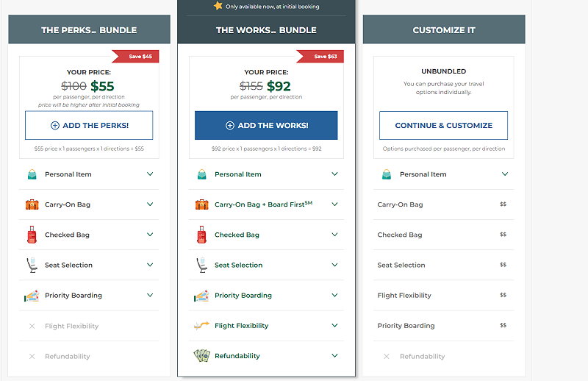Expand Refundability chevron in the Works bundle
The width and height of the screenshot is (588, 381).
tap(335, 355)
